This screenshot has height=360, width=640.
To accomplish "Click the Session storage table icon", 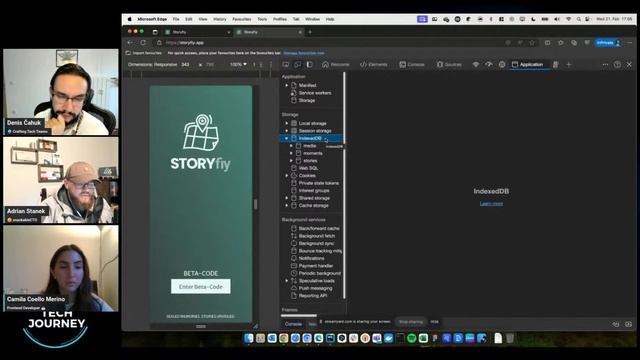I will tap(294, 131).
